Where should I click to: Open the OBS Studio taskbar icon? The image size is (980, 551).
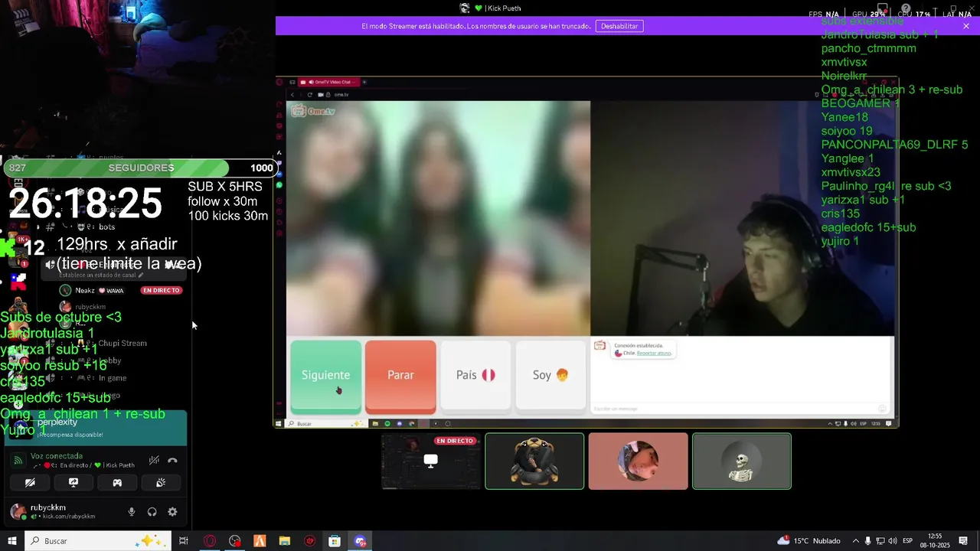tap(234, 541)
